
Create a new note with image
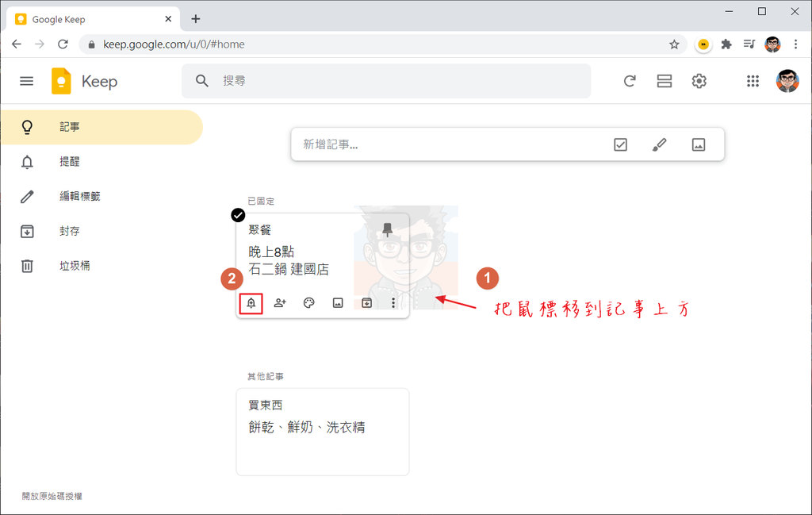point(699,144)
